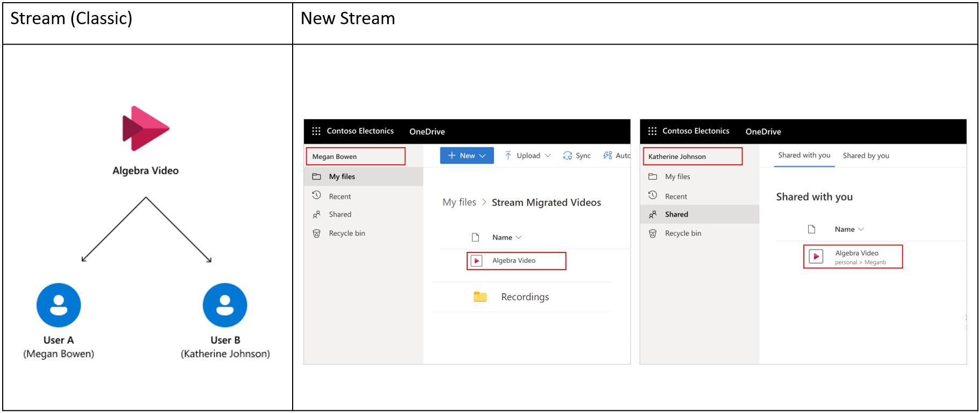Expand the Upload dropdown chevron
The image size is (980, 413).
(x=548, y=155)
